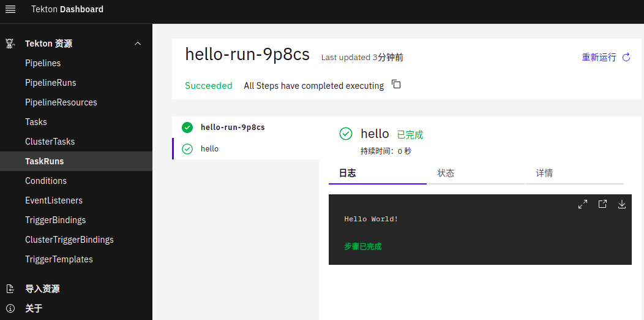Click the Succeeded status text
The image size is (644, 320).
point(209,86)
